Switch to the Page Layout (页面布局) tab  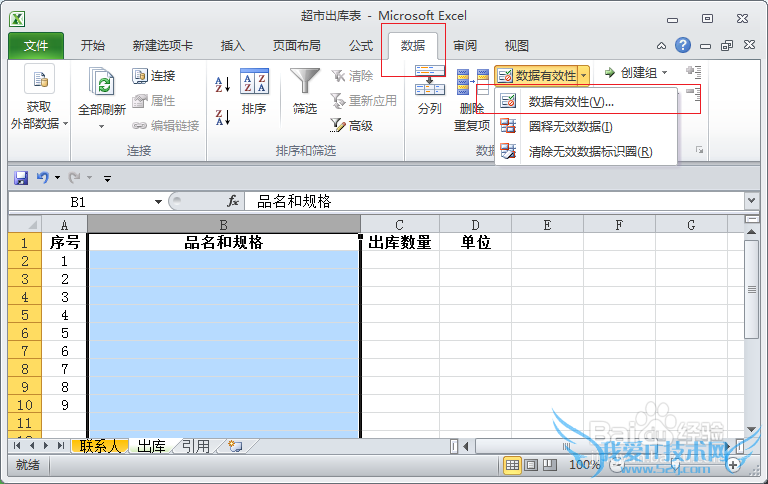coord(296,46)
